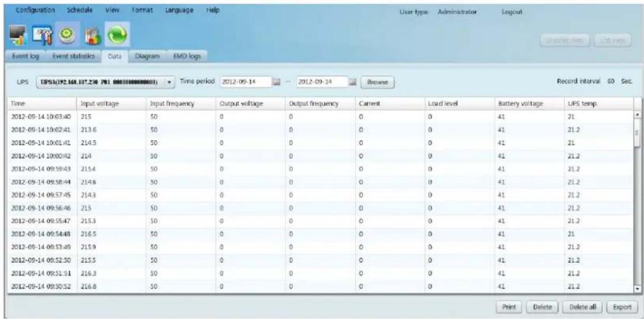Click the input voltage value 216.5
Image resolution: width=644 pixels, height=319 pixels.
pos(88,235)
